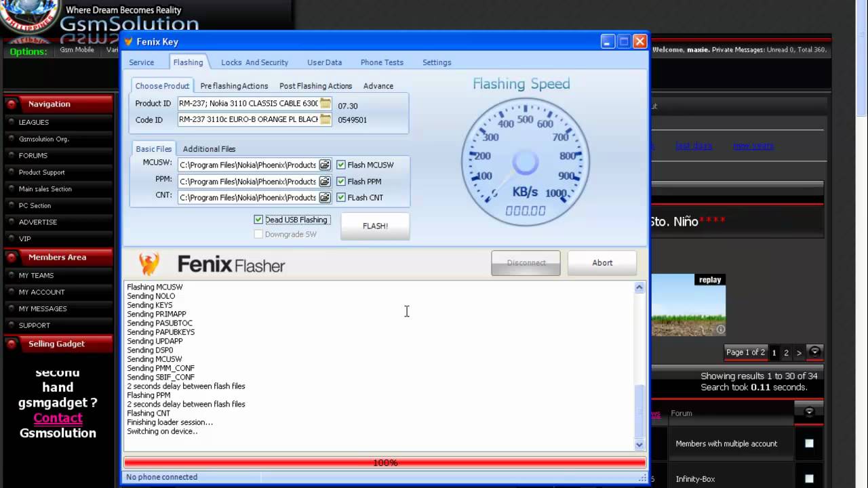Screen dimensions: 868x488
Task: Minimize the Fenix Key window
Action: (x=608, y=42)
